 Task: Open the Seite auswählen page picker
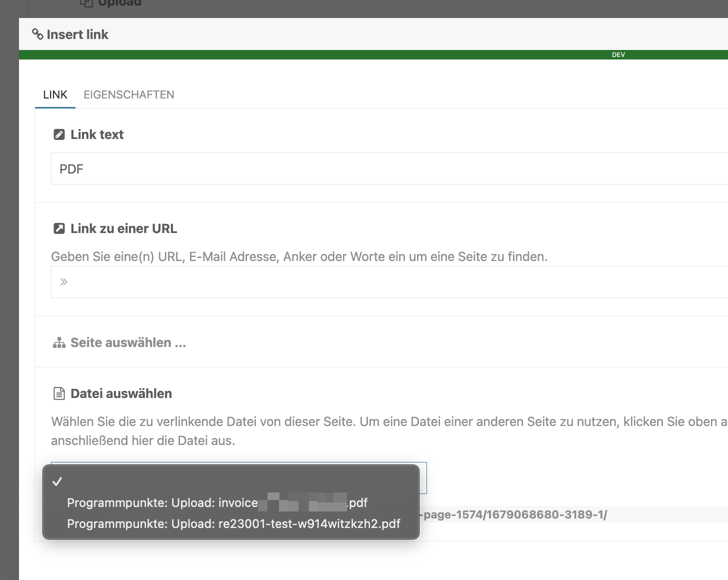pos(128,342)
